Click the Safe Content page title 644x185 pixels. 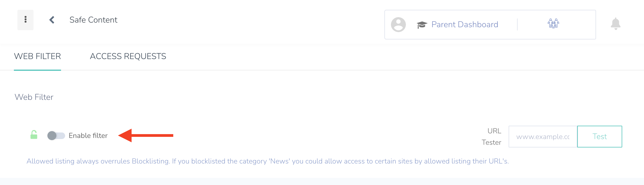click(93, 20)
